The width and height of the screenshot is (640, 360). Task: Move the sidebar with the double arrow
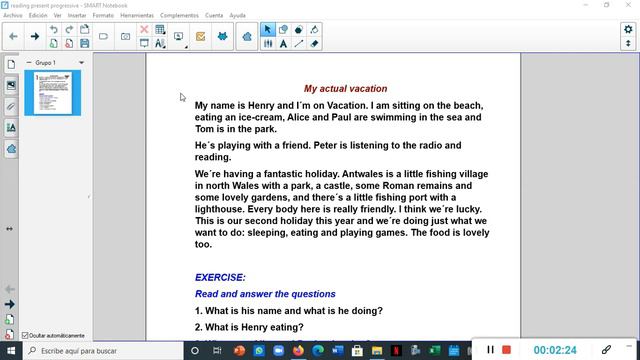tap(9, 229)
